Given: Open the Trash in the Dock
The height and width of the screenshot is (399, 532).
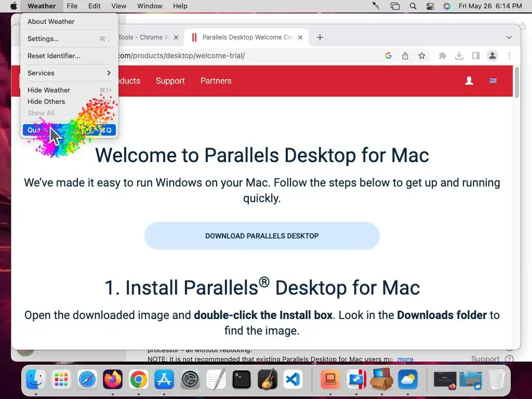Looking at the screenshot, I should (496, 379).
